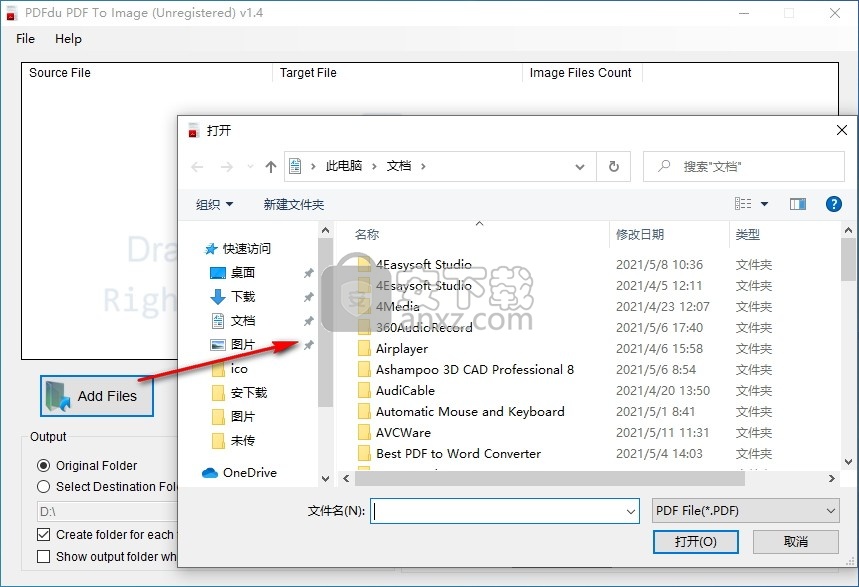The image size is (859, 587).
Task: Select the 360AudioRecord folder
Action: click(x=424, y=327)
